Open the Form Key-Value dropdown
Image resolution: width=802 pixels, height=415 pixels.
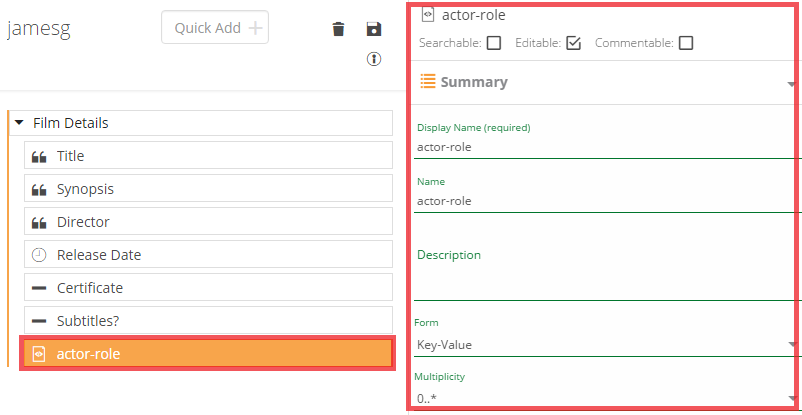[605, 345]
